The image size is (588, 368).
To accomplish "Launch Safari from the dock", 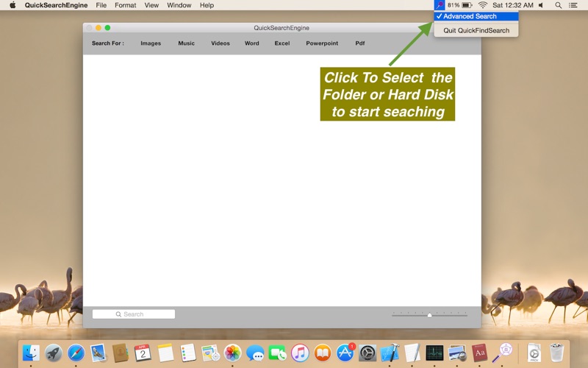I will [76, 353].
